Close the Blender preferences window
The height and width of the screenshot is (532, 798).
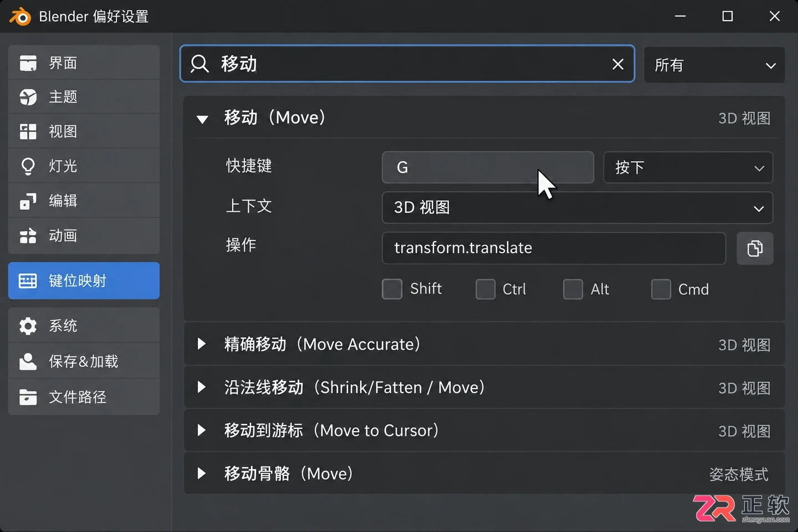(775, 16)
